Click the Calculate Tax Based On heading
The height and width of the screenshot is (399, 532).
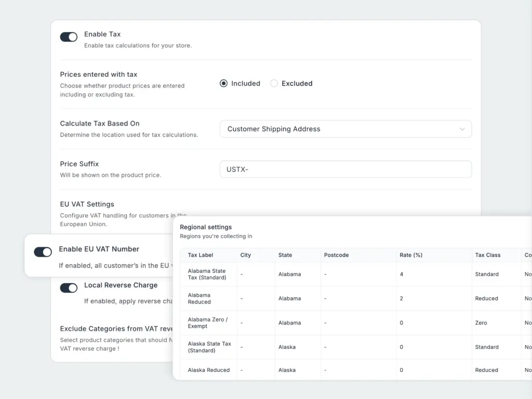click(x=100, y=124)
